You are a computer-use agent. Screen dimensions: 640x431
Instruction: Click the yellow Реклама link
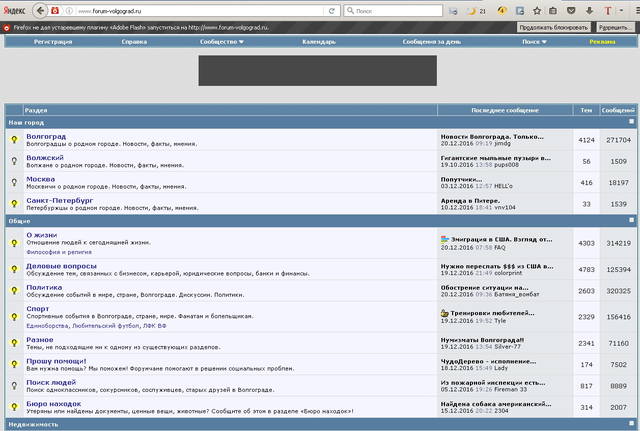point(602,42)
